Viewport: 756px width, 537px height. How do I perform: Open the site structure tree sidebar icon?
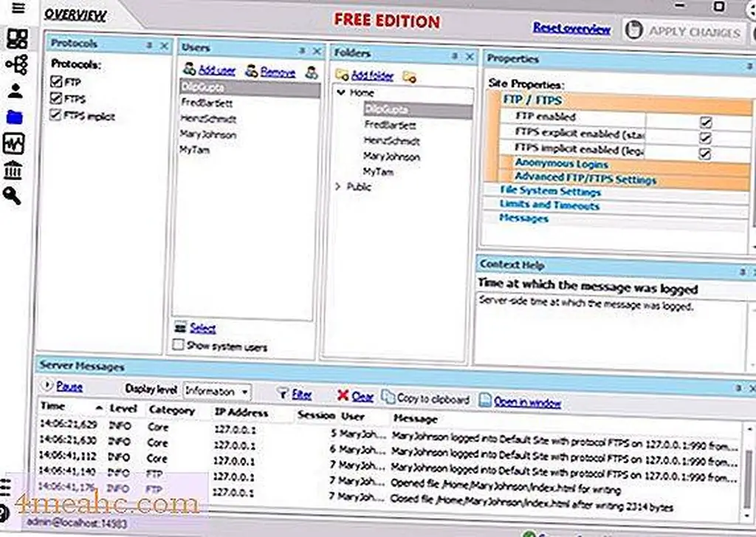(16, 65)
